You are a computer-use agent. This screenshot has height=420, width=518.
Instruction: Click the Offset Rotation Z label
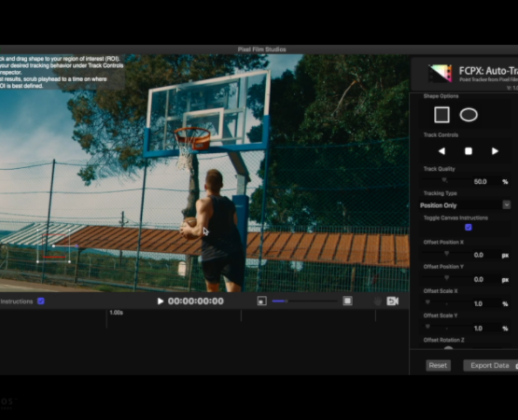click(443, 340)
